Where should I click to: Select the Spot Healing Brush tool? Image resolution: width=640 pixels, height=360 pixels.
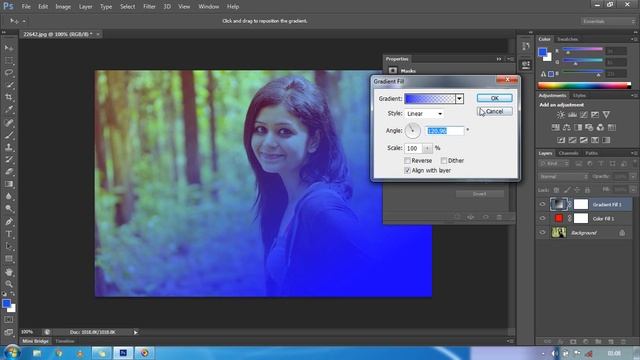click(9, 122)
